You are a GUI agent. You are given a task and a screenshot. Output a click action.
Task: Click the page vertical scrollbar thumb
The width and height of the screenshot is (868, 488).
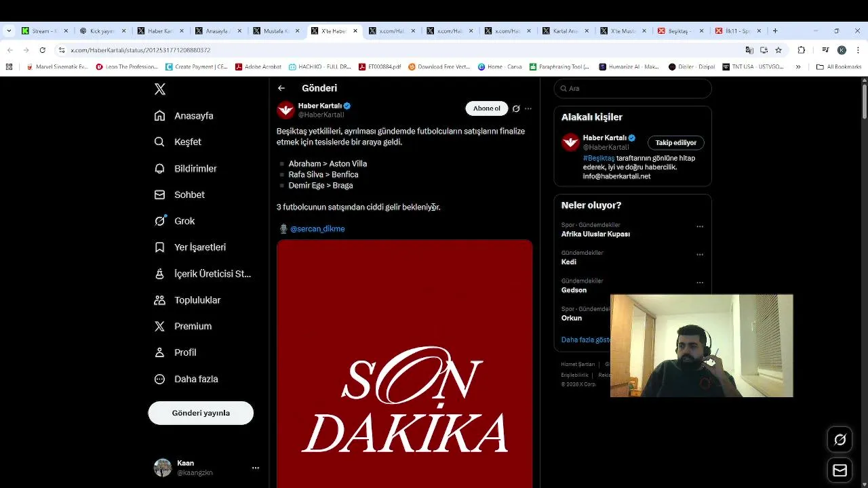coord(864,102)
